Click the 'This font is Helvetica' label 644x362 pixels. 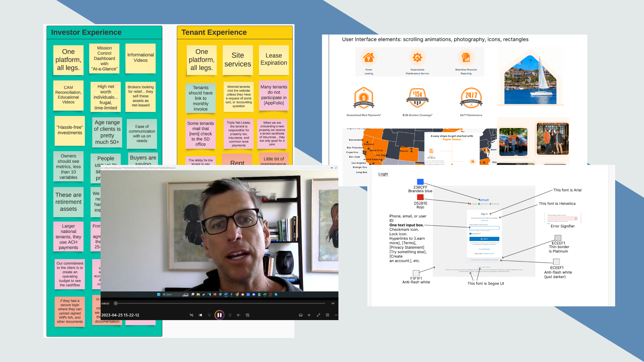click(x=557, y=203)
